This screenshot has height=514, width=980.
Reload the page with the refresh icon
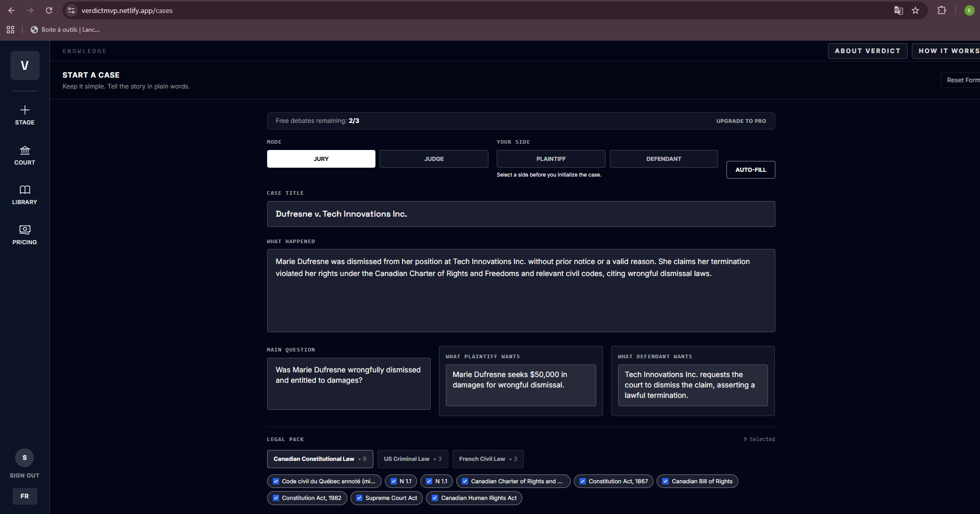pyautogui.click(x=49, y=10)
